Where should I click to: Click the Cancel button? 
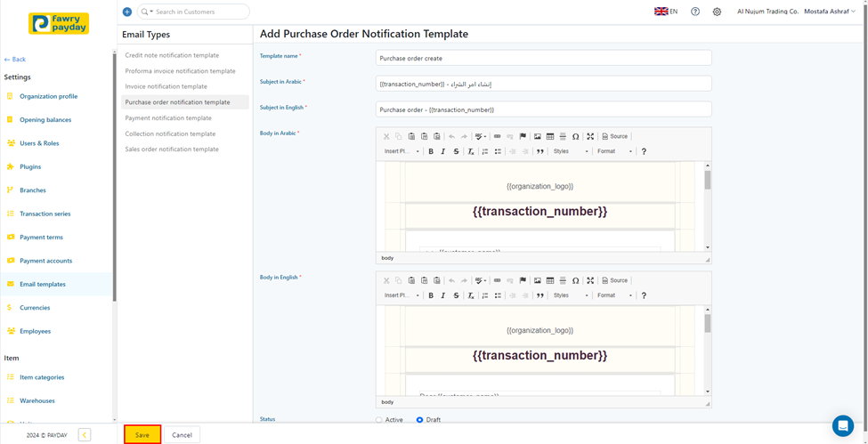click(x=182, y=435)
